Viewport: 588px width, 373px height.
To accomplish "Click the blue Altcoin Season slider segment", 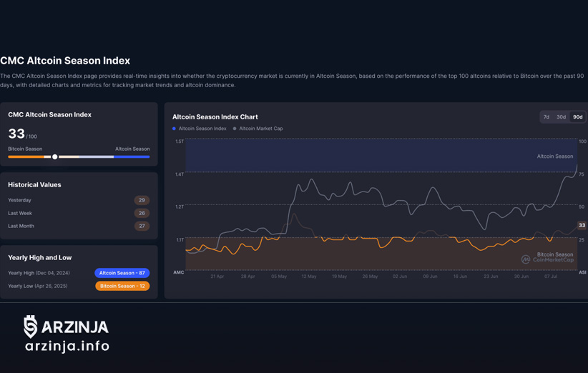I will click(132, 156).
